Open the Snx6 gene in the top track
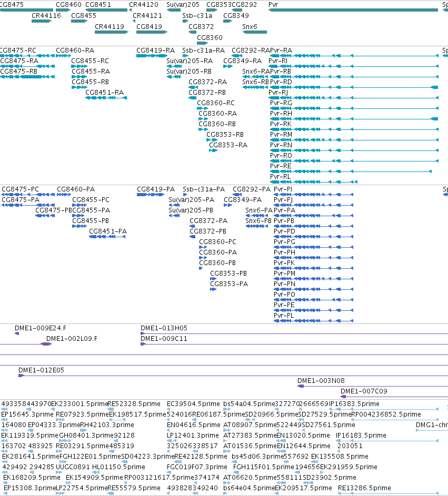 point(255,32)
